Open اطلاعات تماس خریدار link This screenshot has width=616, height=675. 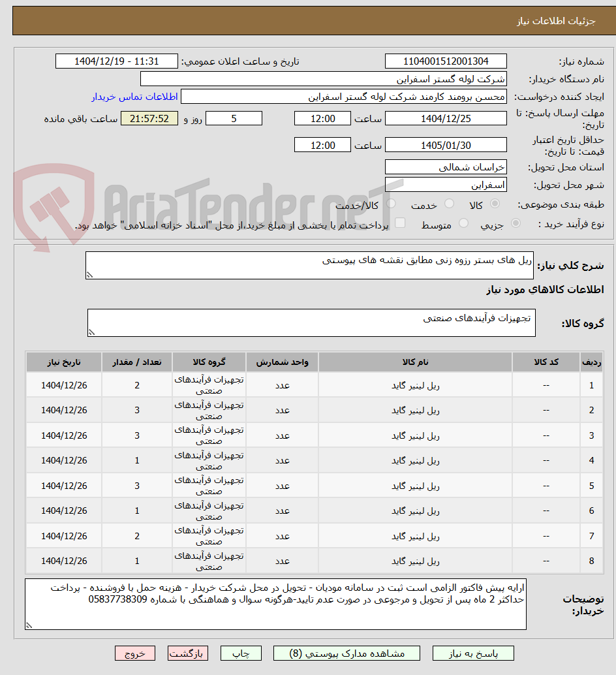(134, 97)
